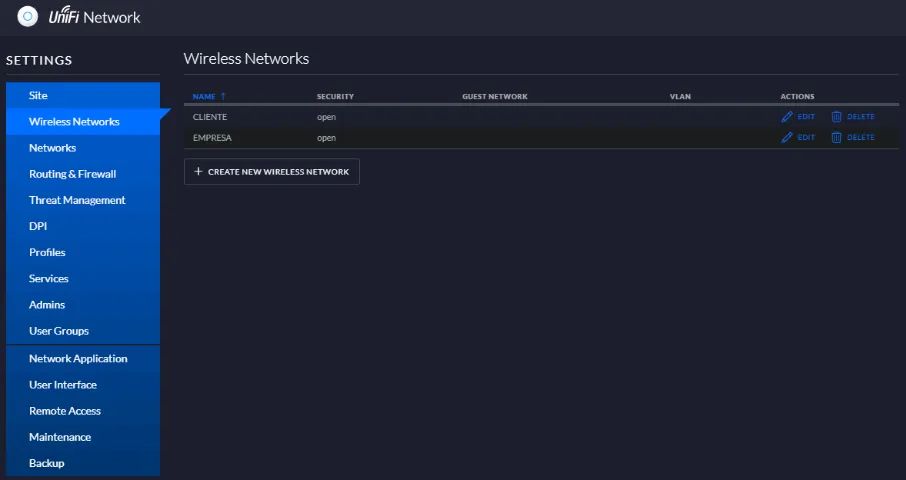The width and height of the screenshot is (906, 480).
Task: Select the EMPRESA network row name
Action: [212, 138]
